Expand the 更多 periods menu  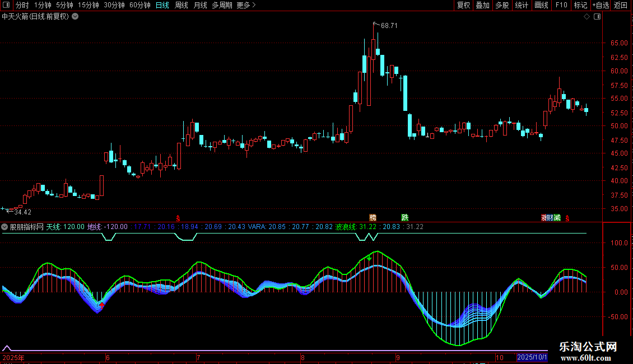point(246,6)
